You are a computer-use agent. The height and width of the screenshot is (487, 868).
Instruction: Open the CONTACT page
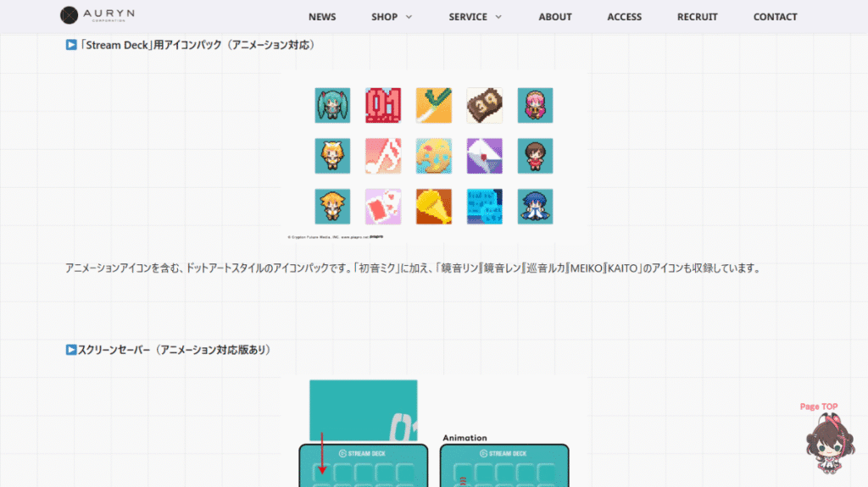click(x=775, y=17)
